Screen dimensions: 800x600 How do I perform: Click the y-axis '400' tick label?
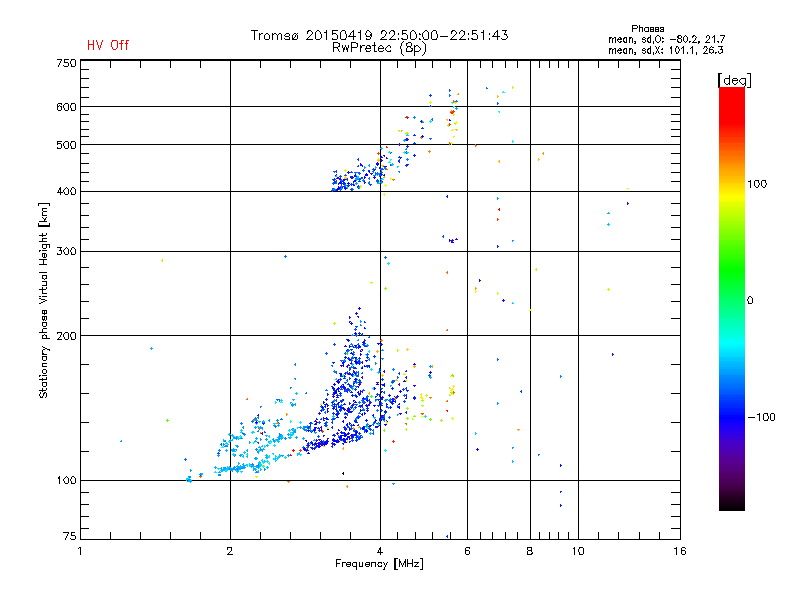67,191
